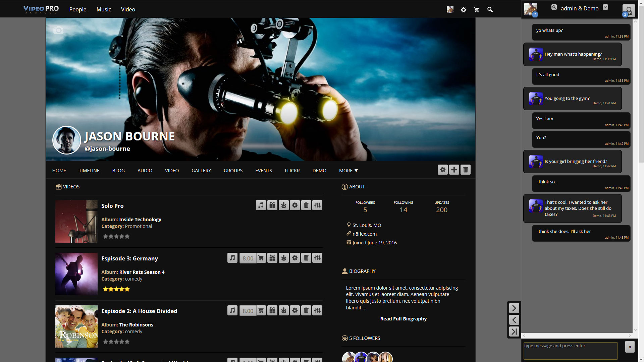Click the profile settings gear beside trash
This screenshot has height=362, width=644.
pos(443,170)
